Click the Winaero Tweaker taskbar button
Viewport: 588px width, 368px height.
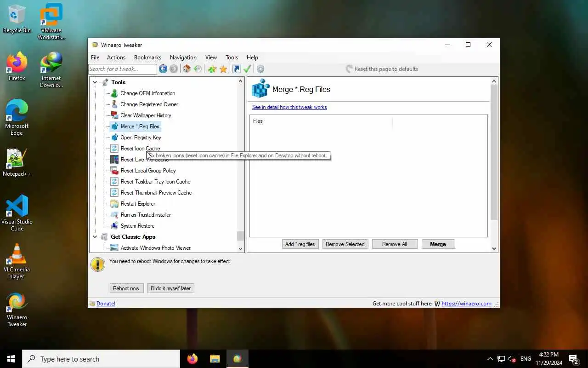click(x=237, y=359)
